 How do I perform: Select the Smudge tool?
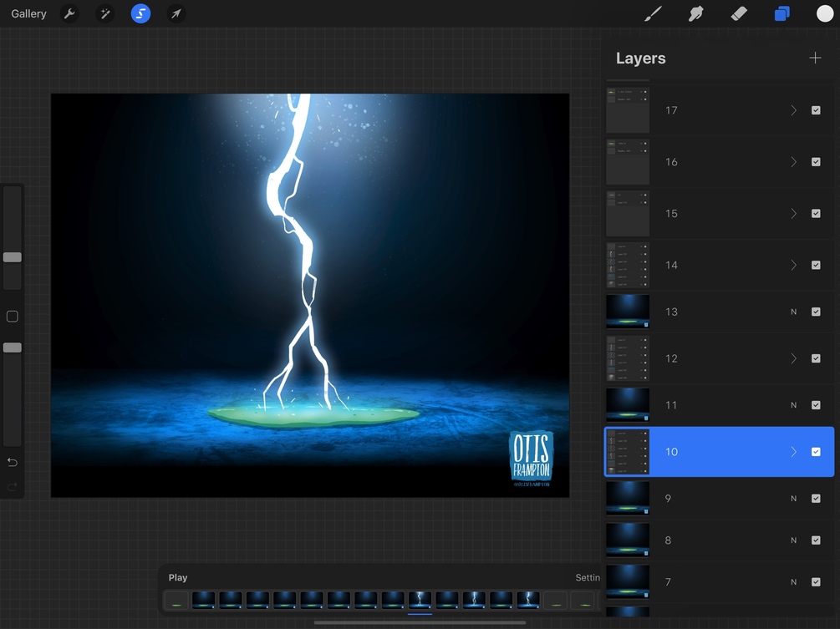[695, 13]
